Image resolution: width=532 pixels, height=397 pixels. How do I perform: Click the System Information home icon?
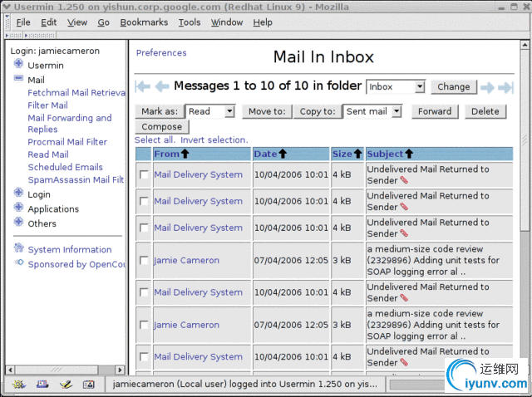tap(18, 248)
